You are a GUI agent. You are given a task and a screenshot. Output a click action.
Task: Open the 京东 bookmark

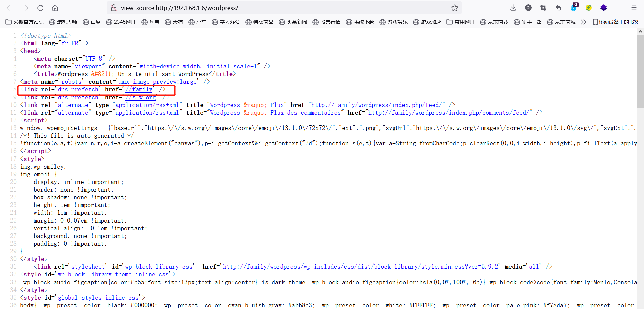[x=197, y=22]
